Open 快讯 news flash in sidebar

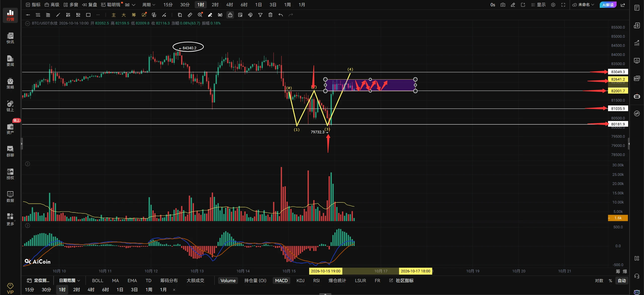coord(10,38)
